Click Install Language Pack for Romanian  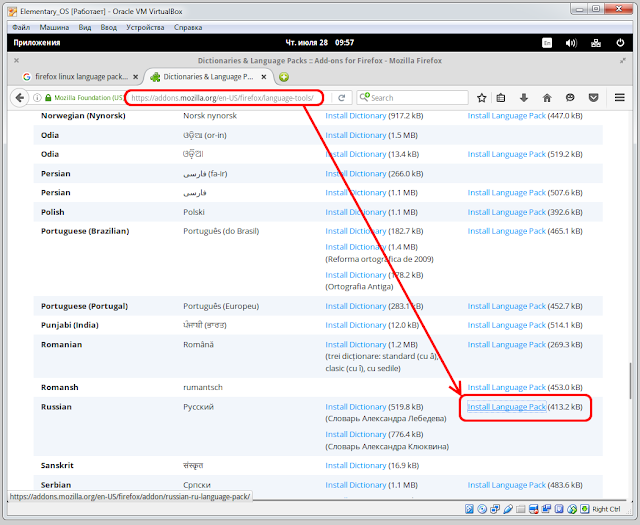507,345
